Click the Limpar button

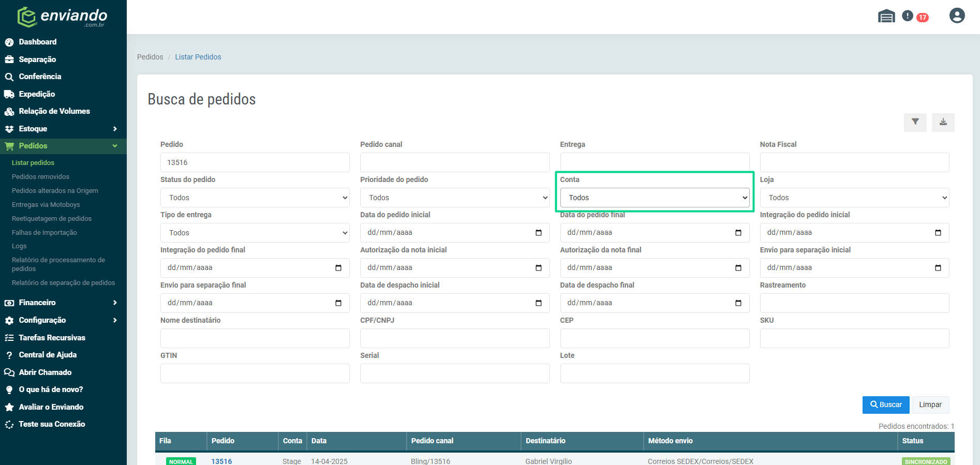point(930,405)
